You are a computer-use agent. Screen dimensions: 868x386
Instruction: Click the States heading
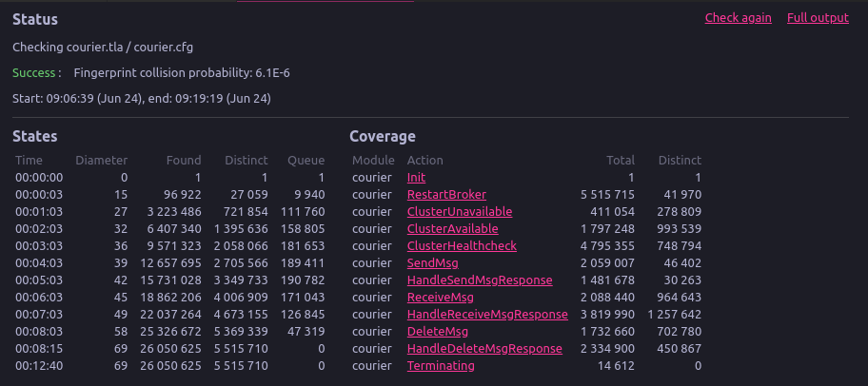pos(35,137)
